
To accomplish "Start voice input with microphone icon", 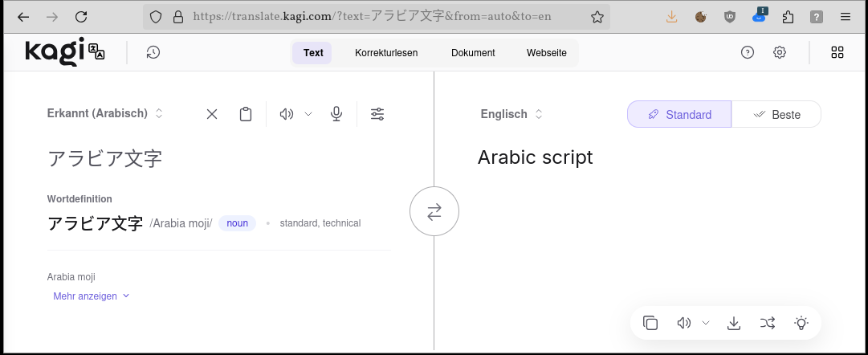I will tap(336, 114).
